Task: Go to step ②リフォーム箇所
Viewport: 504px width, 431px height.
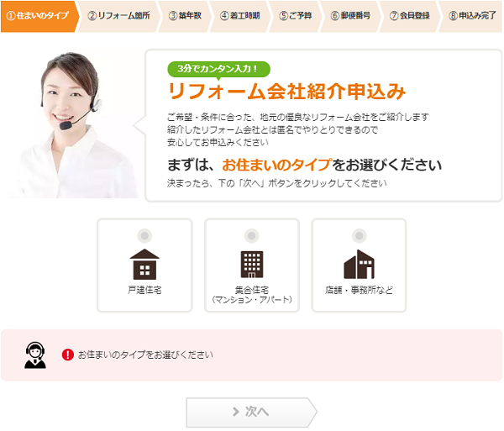Action: click(x=118, y=16)
